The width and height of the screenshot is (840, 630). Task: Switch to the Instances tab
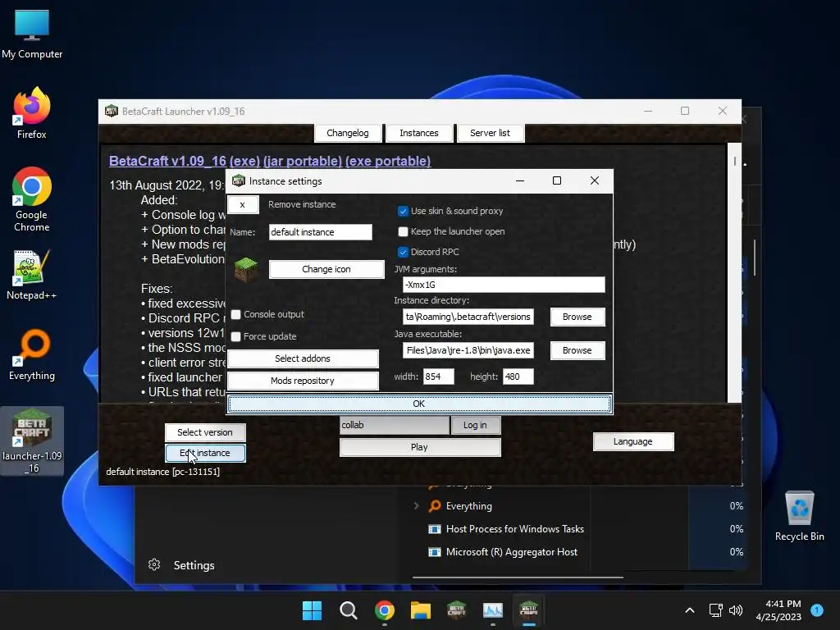419,133
